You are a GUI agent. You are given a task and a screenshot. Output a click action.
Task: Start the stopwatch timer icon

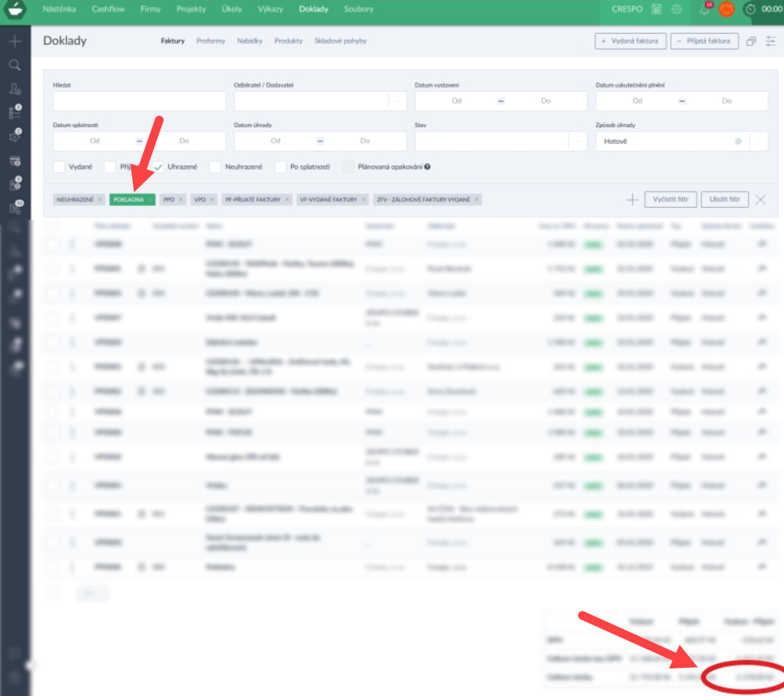click(x=750, y=9)
